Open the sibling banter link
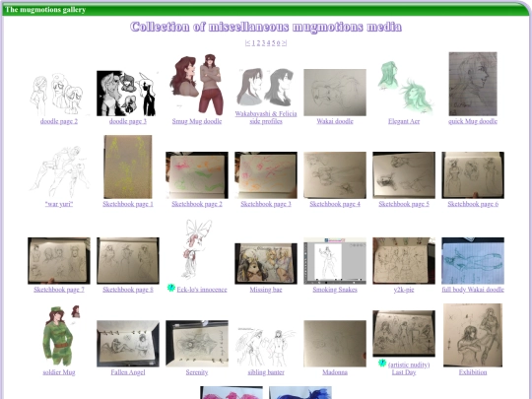The image size is (532, 399). [x=266, y=372]
